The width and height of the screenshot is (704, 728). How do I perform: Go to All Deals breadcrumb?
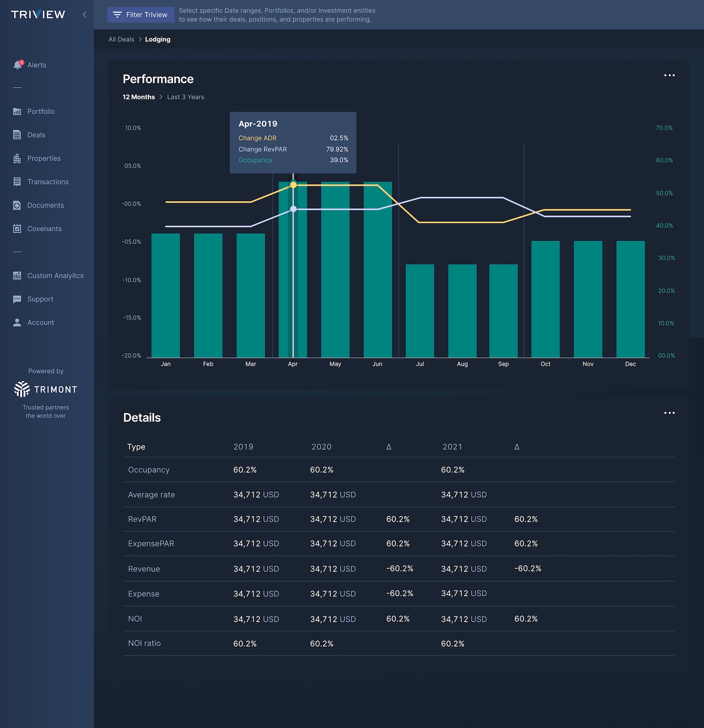pos(121,39)
